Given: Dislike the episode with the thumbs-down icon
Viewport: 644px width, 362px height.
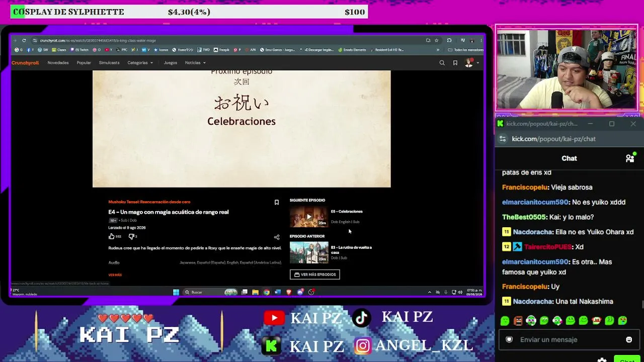Looking at the screenshot, I should [131, 236].
